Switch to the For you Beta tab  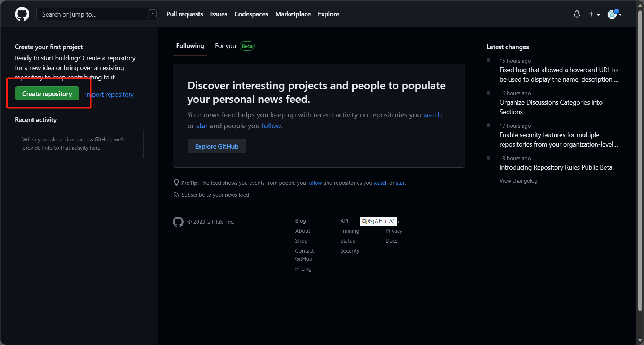click(235, 46)
